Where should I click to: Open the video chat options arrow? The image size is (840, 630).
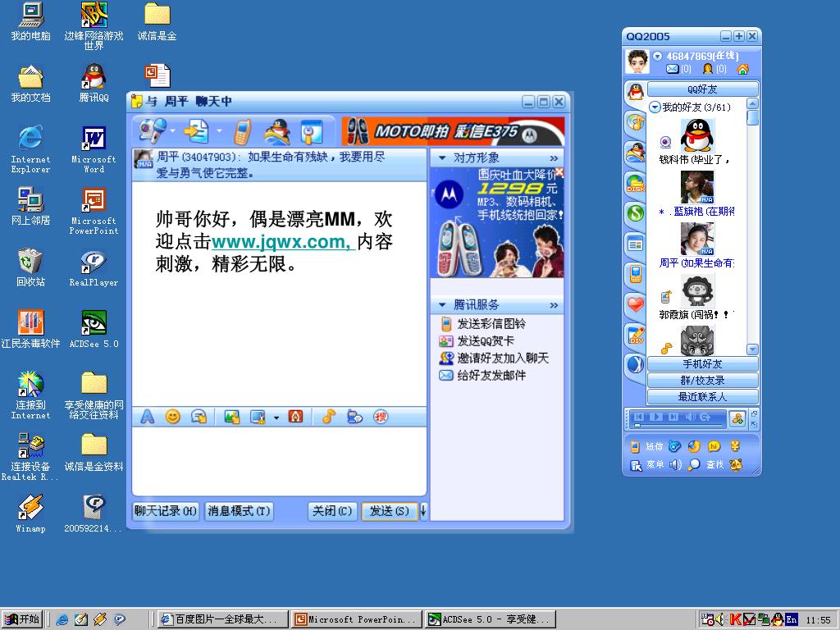(172, 130)
